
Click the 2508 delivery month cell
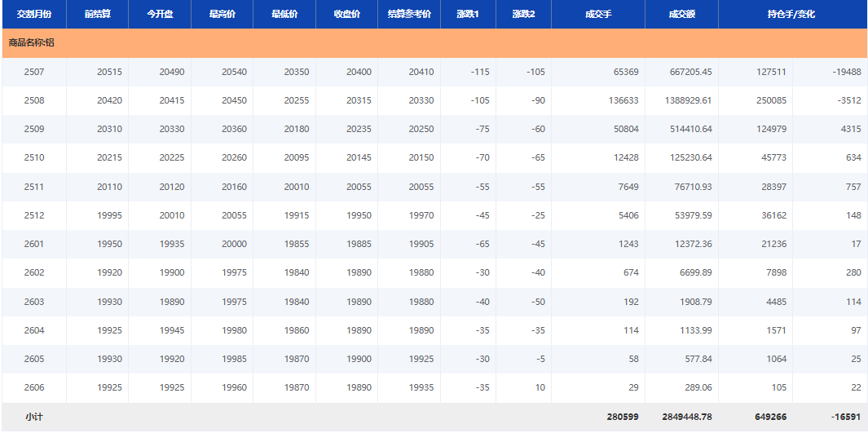pos(34,100)
